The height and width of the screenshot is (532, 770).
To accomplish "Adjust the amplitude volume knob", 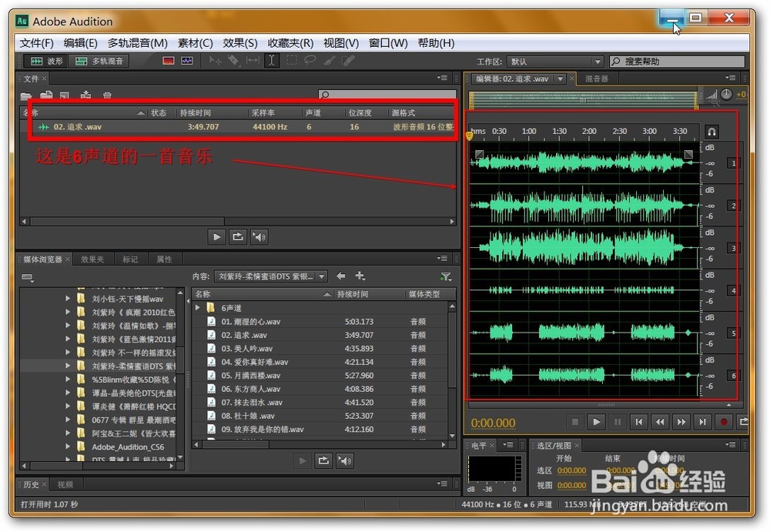I will pyautogui.click(x=726, y=95).
